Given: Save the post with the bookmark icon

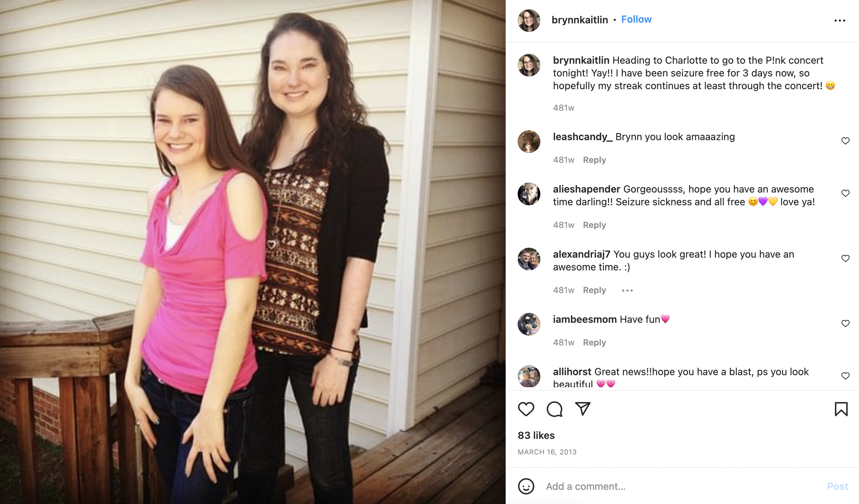Looking at the screenshot, I should pyautogui.click(x=841, y=409).
